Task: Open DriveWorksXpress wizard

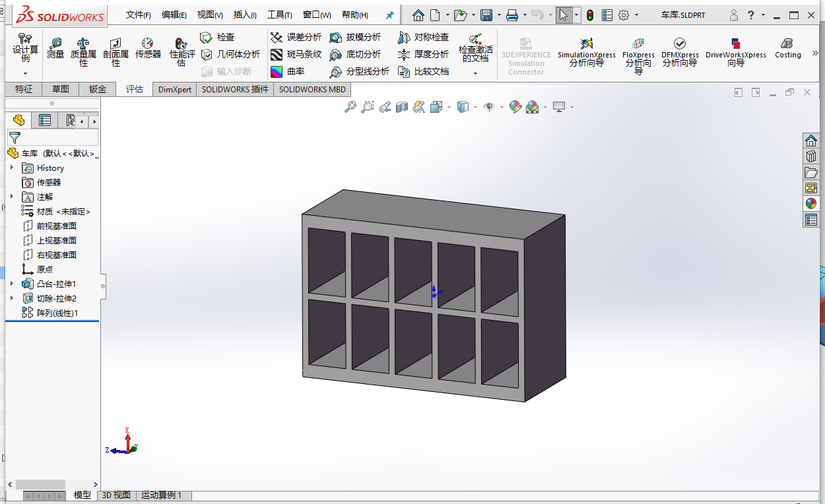Action: [736, 52]
